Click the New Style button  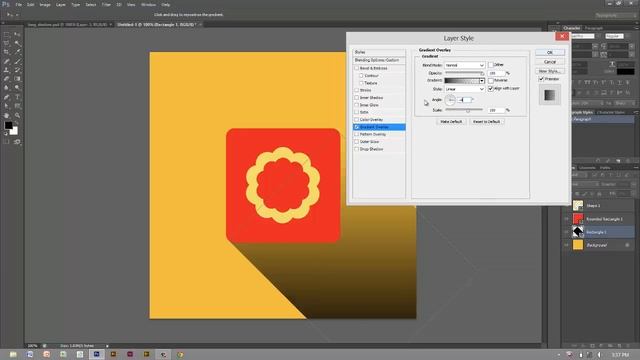(x=550, y=71)
